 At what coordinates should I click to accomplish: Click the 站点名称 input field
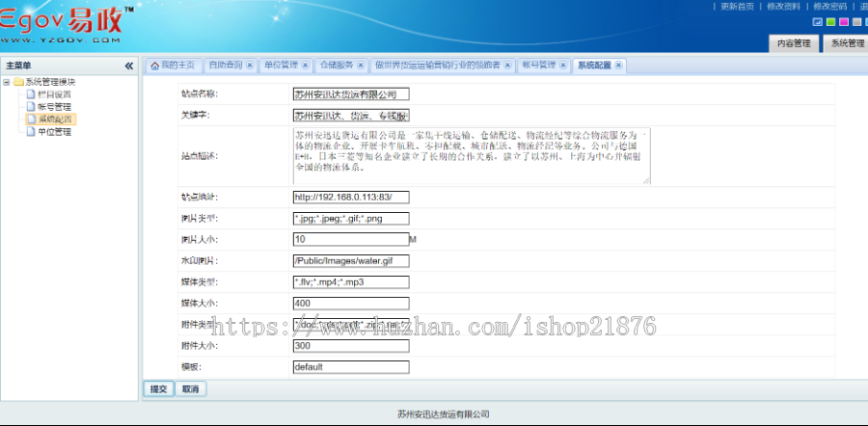tap(351, 94)
